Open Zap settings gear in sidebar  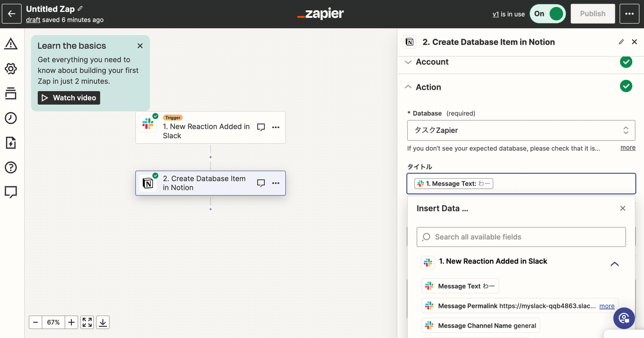point(11,69)
